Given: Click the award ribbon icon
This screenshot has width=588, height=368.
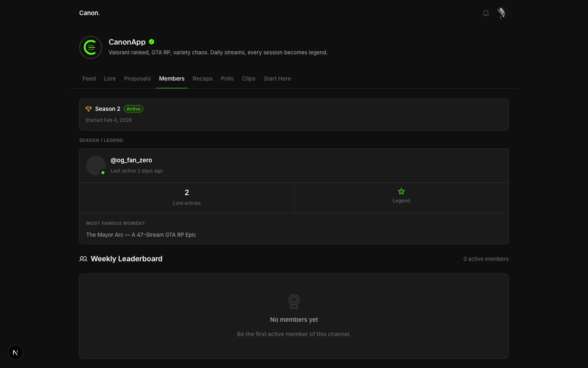Looking at the screenshot, I should (x=294, y=302).
